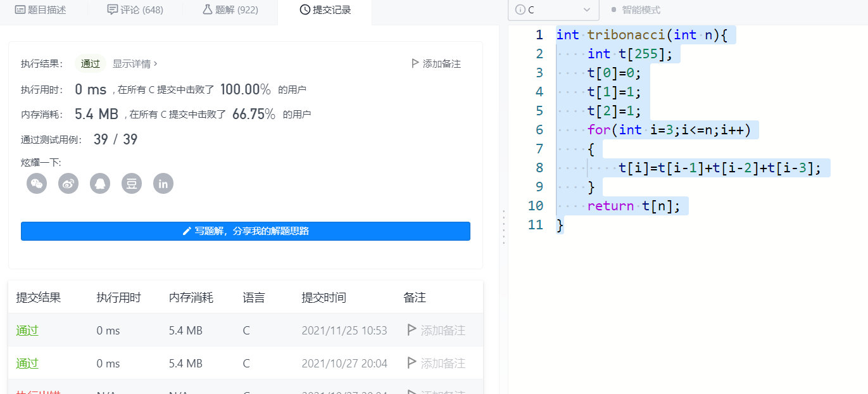Click the 执行用时 column header
Viewport: 868px width, 394px height.
pos(118,297)
